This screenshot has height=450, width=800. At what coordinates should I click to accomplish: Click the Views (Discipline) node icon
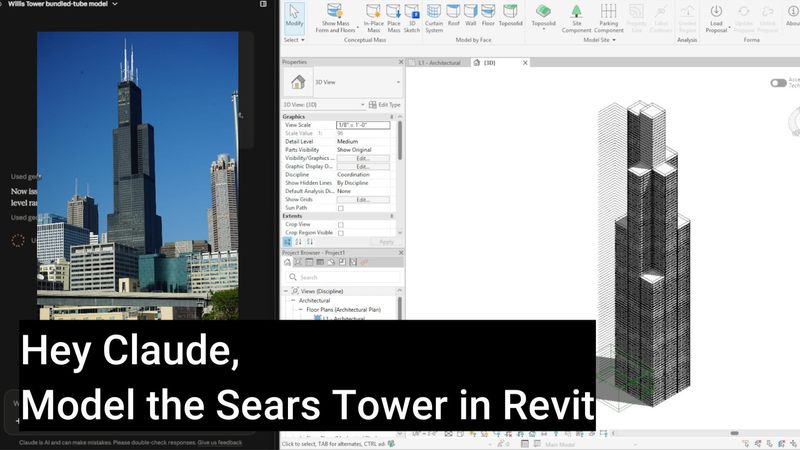click(x=295, y=291)
